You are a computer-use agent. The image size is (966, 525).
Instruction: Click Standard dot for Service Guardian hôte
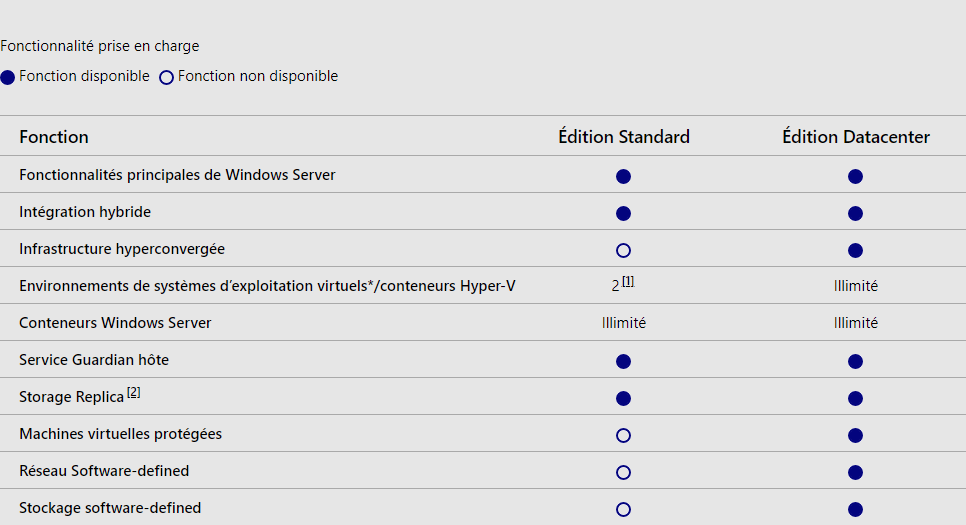pyautogui.click(x=623, y=361)
